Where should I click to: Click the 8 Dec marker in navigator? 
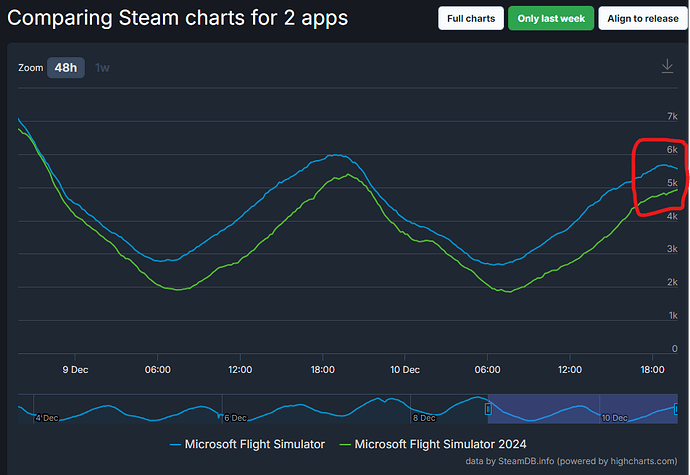coord(423,417)
